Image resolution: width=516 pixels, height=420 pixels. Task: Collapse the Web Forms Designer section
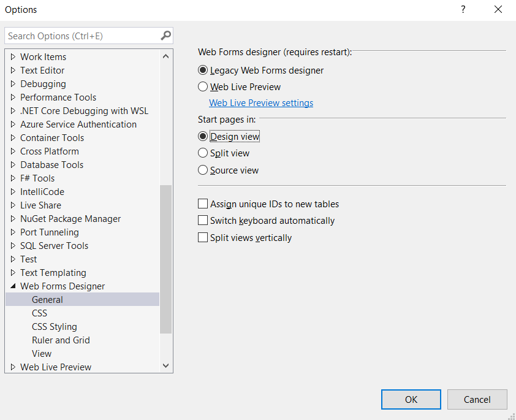(x=13, y=286)
